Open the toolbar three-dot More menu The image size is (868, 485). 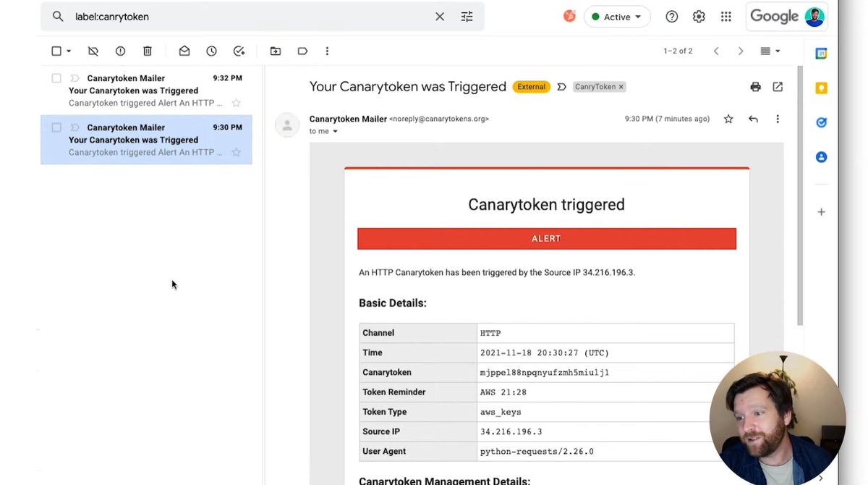pos(327,51)
